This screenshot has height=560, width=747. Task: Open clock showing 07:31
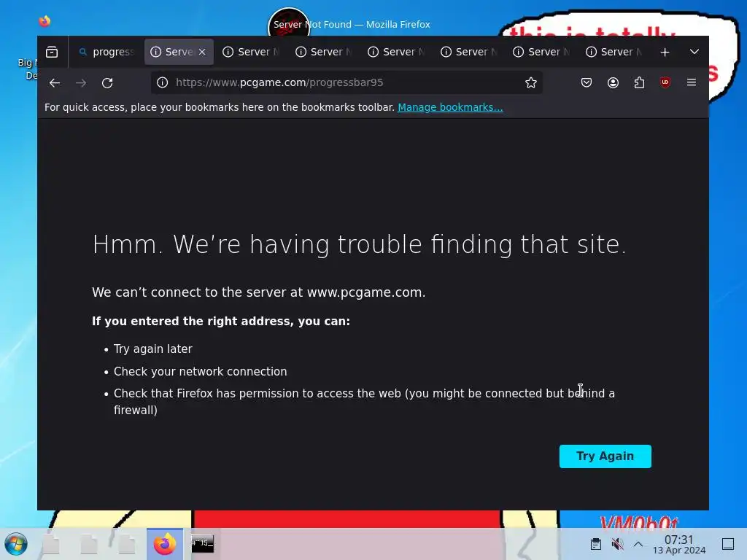coord(679,544)
